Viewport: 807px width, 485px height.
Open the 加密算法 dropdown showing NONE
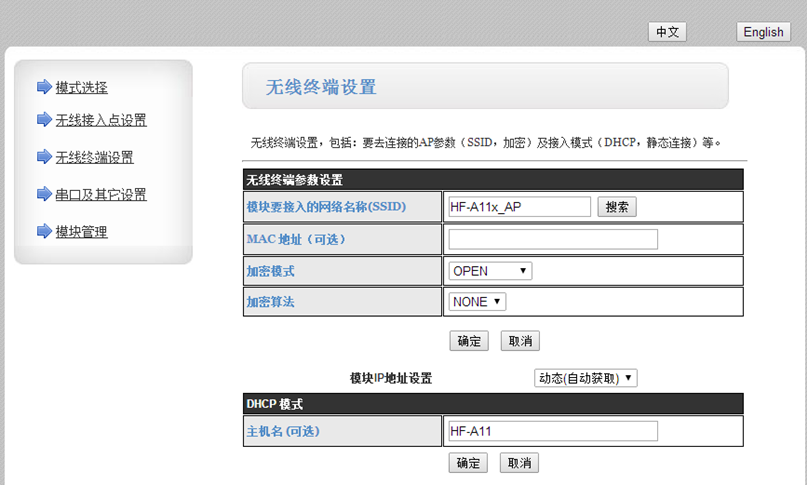(477, 301)
